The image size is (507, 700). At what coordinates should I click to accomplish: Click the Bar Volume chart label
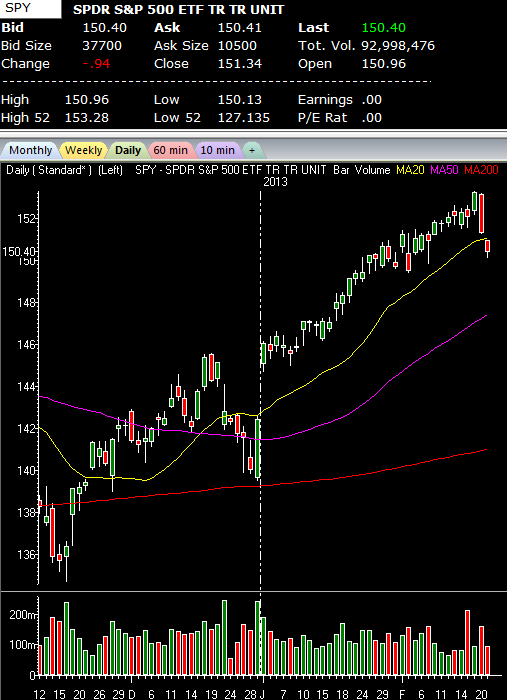coord(362,170)
